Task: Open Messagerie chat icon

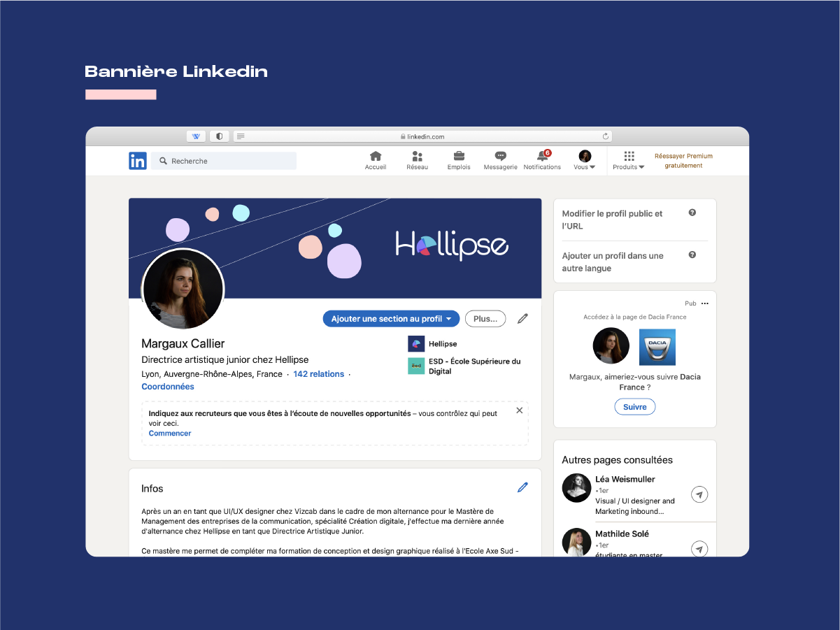Action: tap(500, 157)
